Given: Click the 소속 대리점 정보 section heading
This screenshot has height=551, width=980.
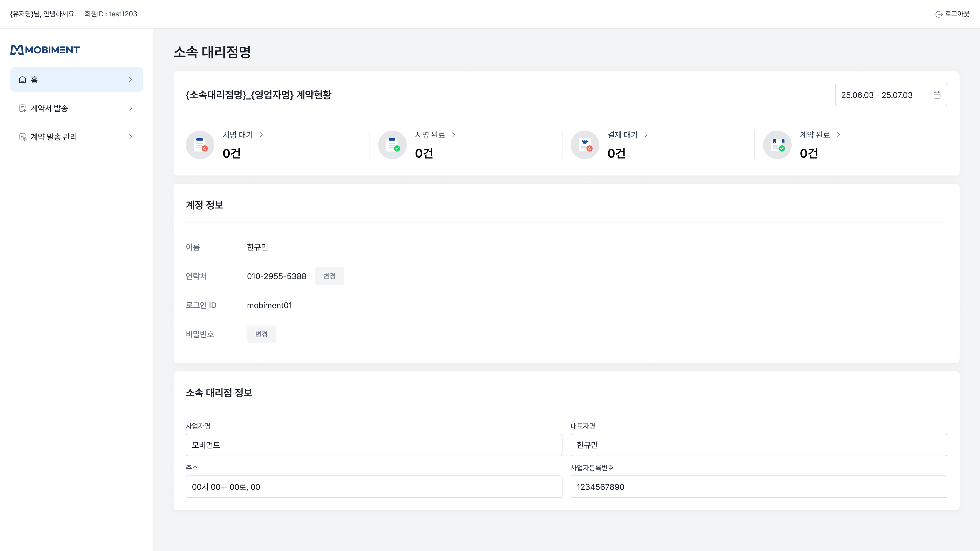Looking at the screenshot, I should coord(219,393).
